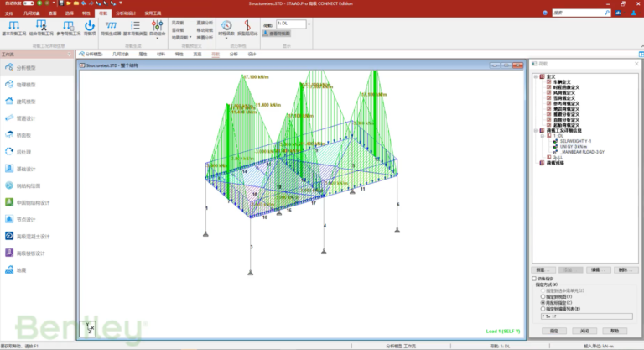Click the 荷载项 (load items) ribbon icon
The image size is (644, 350).
[90, 28]
